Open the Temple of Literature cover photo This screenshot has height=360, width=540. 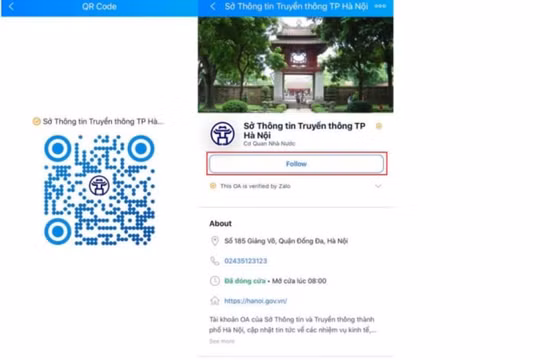295,64
